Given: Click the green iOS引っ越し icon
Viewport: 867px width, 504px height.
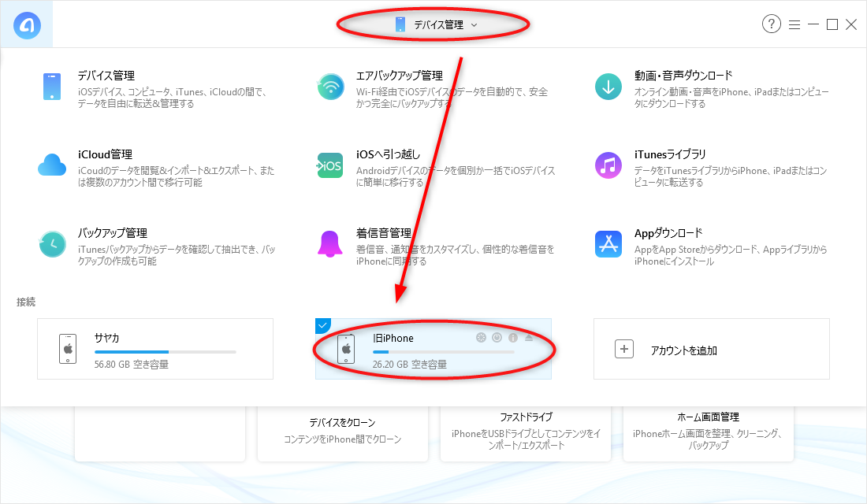Looking at the screenshot, I should (330, 166).
